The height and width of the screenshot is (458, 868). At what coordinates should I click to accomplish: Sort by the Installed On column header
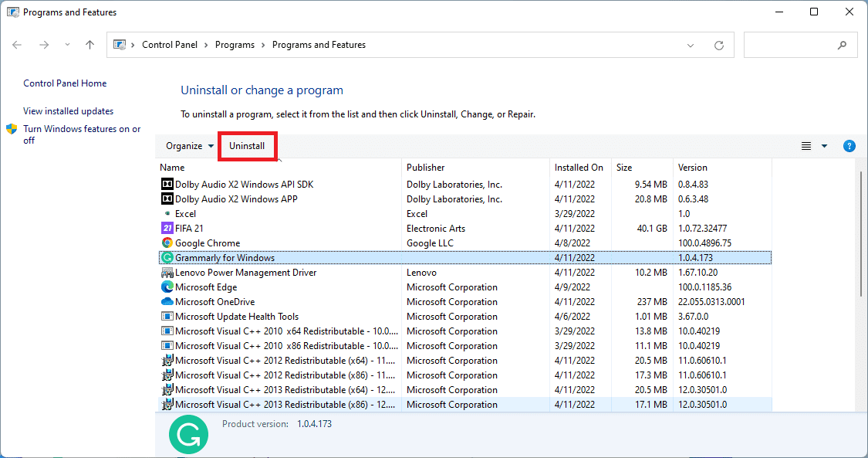[580, 168]
